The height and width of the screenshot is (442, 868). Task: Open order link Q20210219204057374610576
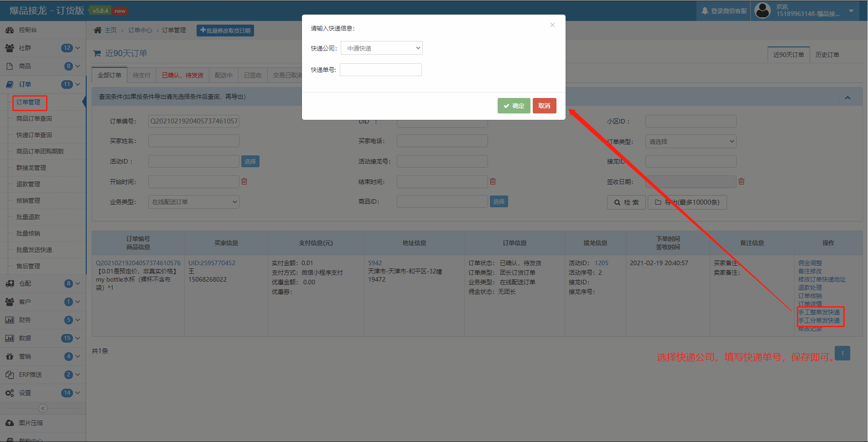(138, 263)
